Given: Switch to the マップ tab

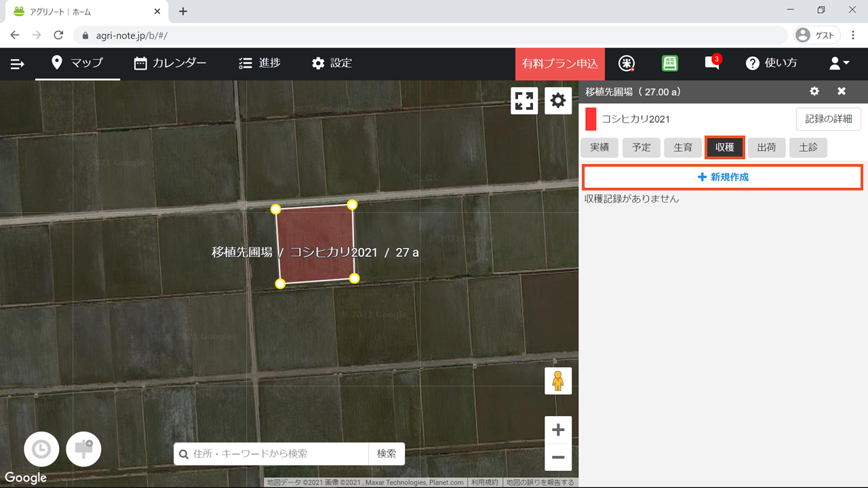Looking at the screenshot, I should tap(78, 63).
